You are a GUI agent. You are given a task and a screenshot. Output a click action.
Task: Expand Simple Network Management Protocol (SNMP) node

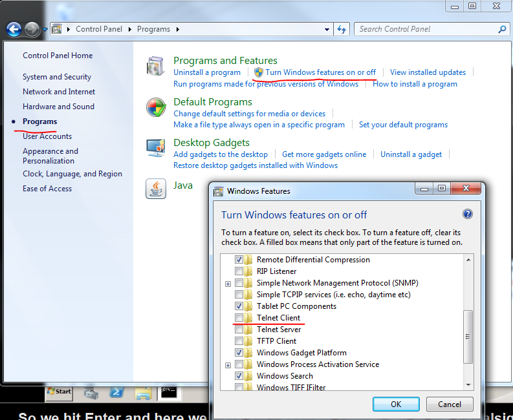click(228, 284)
